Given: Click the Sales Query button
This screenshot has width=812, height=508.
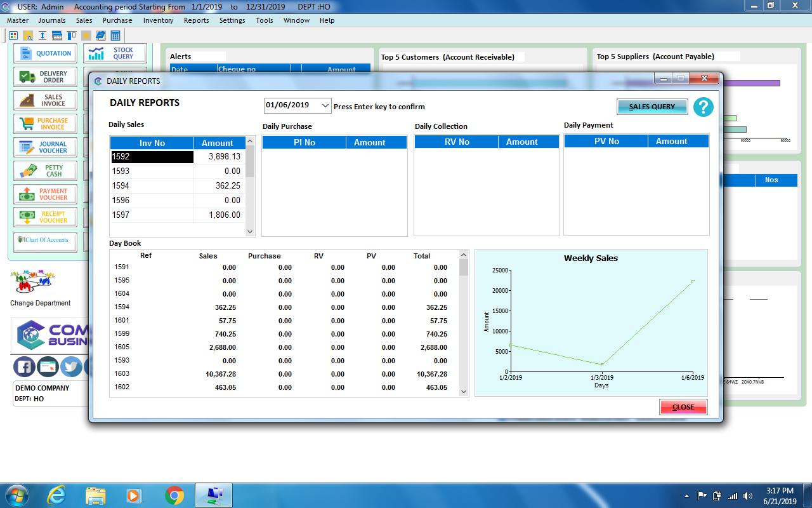Looking at the screenshot, I should tap(652, 107).
